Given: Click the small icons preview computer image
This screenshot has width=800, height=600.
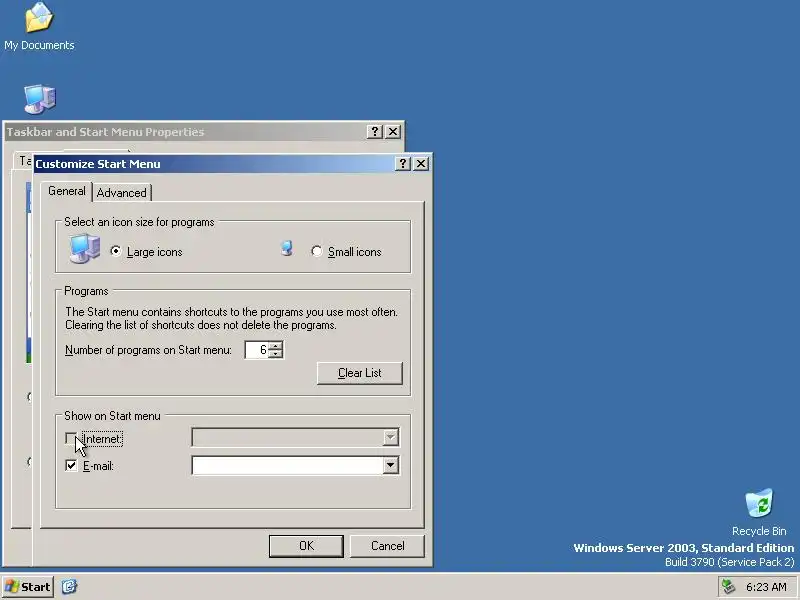Looking at the screenshot, I should pos(287,248).
